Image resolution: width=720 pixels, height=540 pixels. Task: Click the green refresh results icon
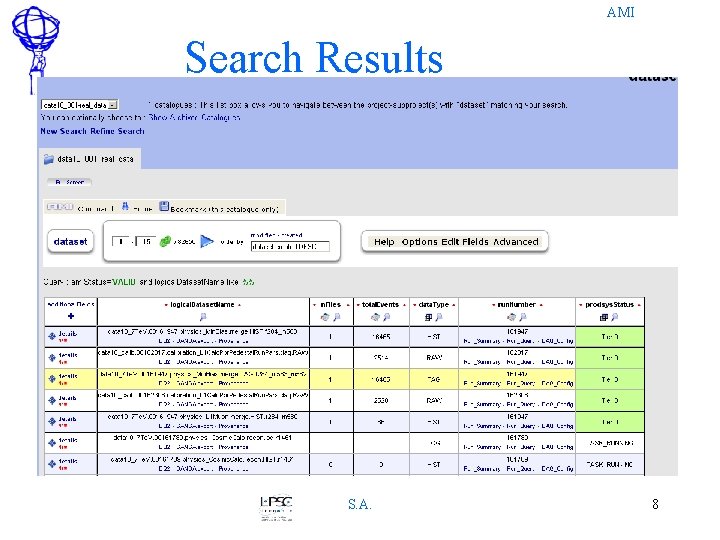(165, 242)
